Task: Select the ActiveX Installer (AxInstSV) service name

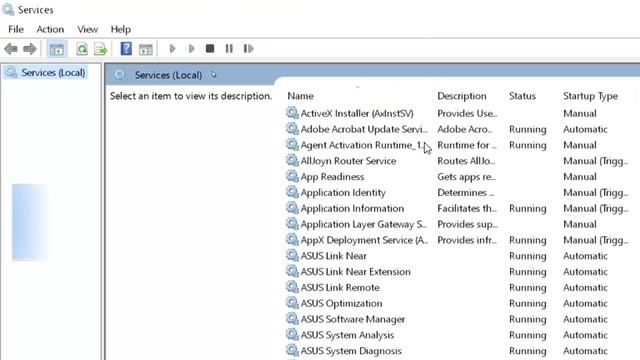Action: [x=357, y=113]
